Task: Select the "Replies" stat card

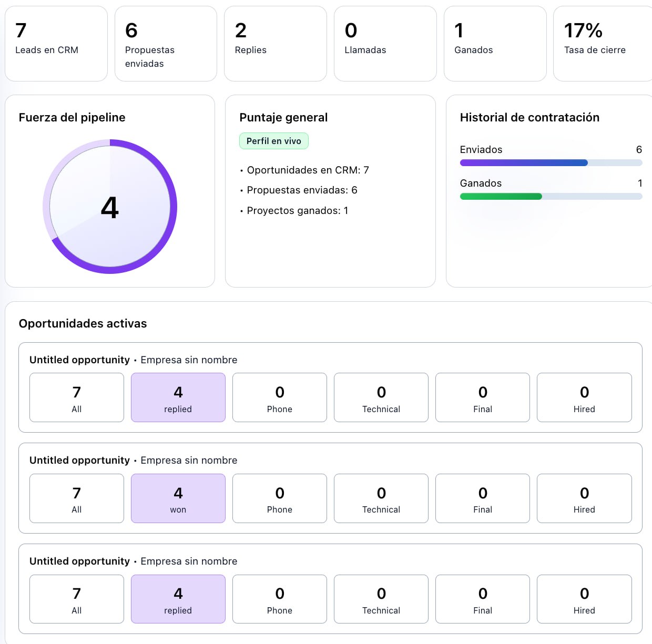Action: pyautogui.click(x=276, y=44)
